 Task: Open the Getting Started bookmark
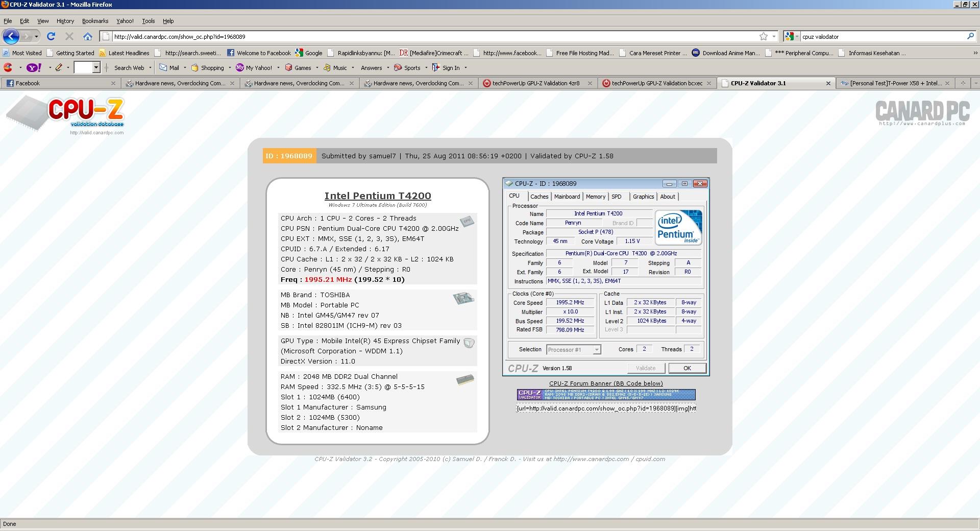(70, 53)
